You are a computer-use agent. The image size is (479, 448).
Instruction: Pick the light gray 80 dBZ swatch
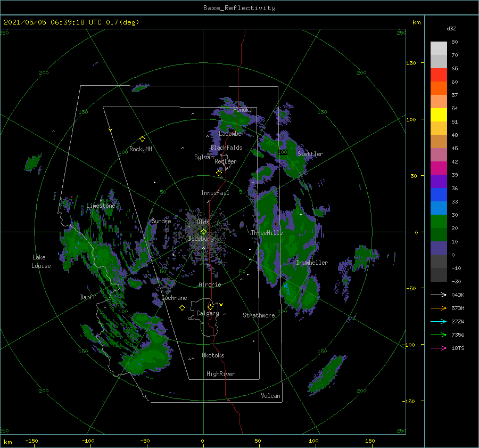(x=439, y=48)
